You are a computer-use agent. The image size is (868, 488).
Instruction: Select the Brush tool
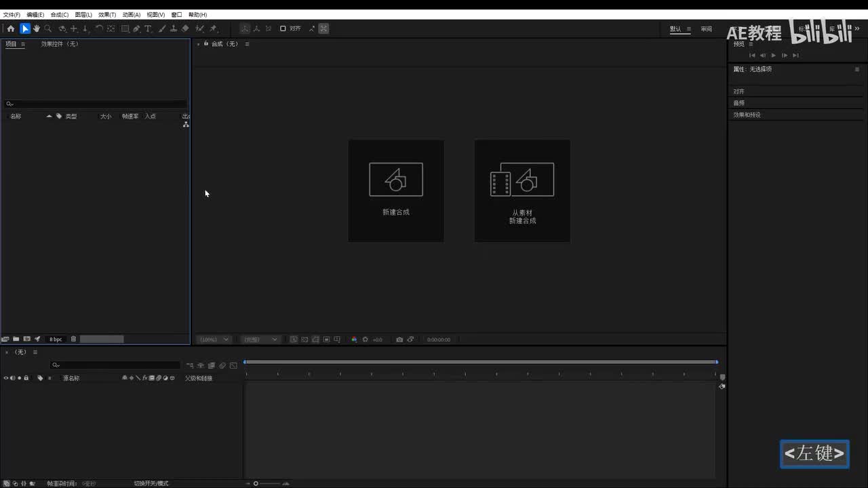tap(163, 28)
